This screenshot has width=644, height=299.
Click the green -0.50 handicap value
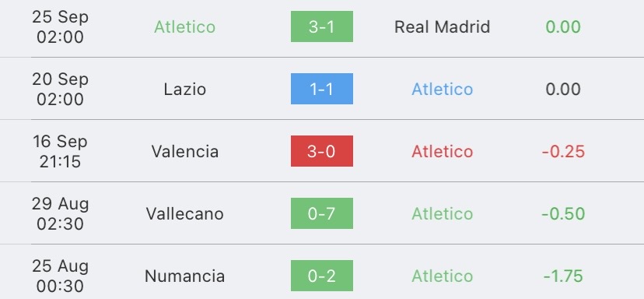point(563,214)
